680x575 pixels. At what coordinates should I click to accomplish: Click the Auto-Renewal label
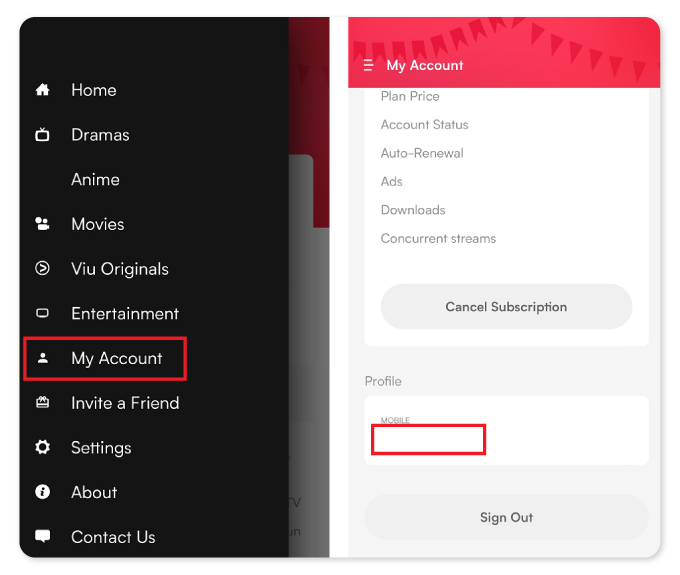422,153
